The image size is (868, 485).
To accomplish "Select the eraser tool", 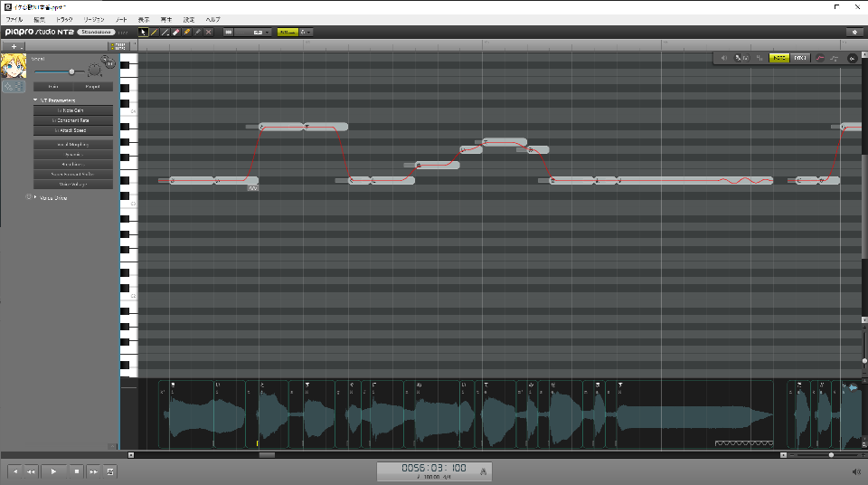I will (175, 32).
